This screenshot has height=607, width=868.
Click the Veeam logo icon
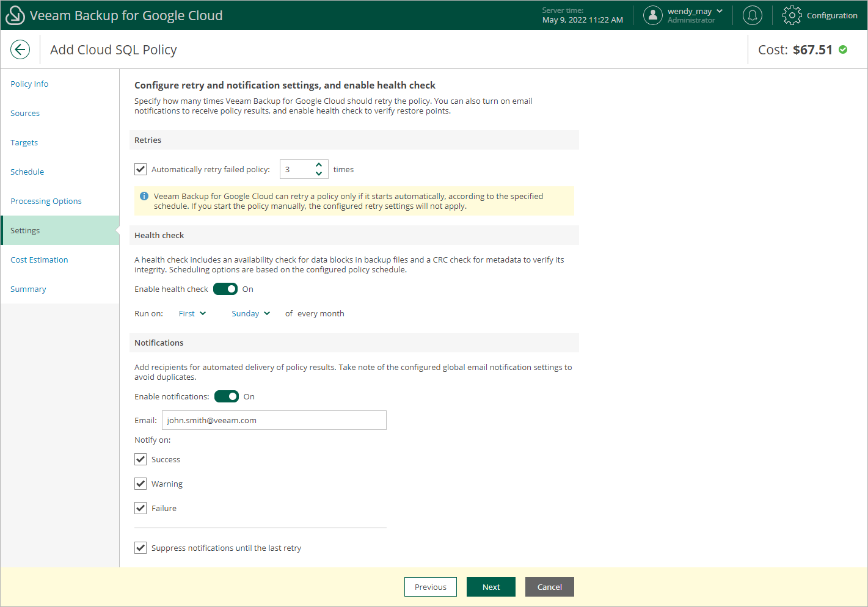click(x=15, y=15)
